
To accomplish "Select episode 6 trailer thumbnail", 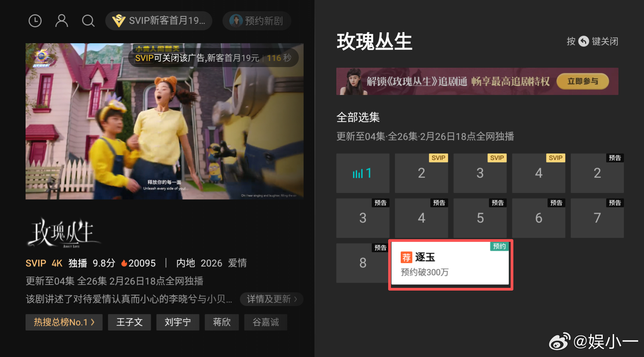I will (539, 218).
